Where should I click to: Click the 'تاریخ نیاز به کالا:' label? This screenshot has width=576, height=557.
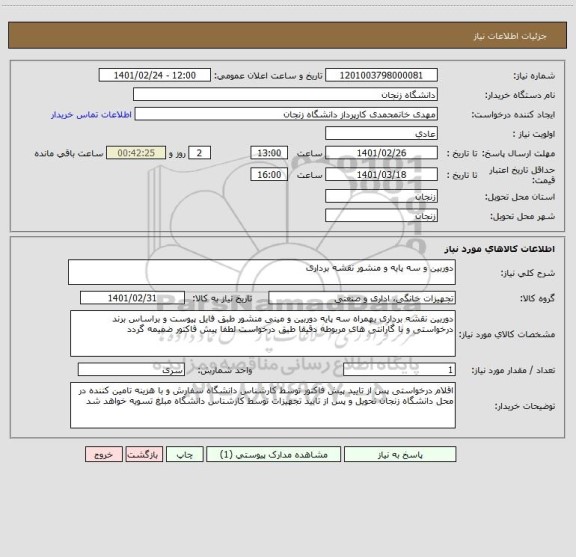tap(223, 299)
